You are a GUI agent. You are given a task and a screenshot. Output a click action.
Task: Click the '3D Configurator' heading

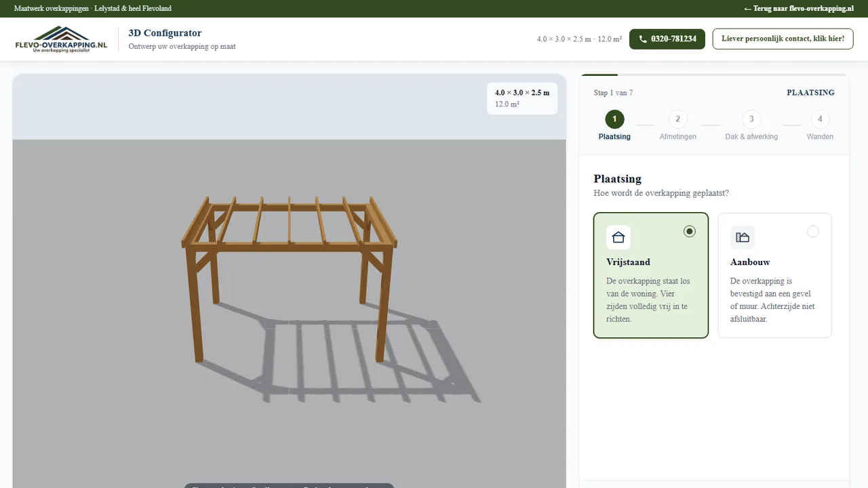165,33
